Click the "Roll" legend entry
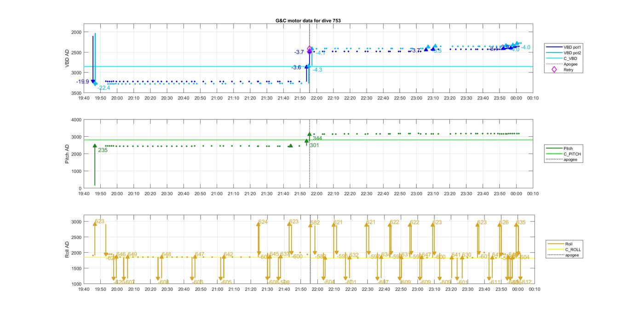Viewport: 644px width, 319px height. (569, 244)
